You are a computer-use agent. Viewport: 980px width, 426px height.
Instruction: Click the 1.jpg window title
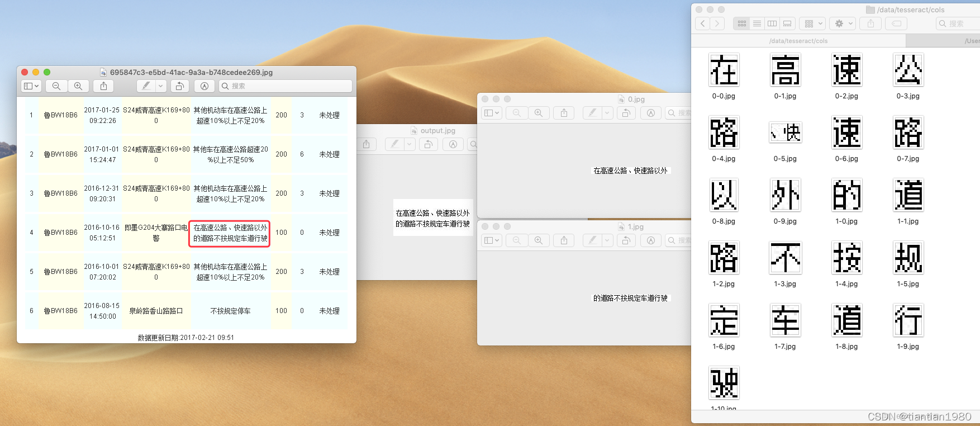(636, 226)
